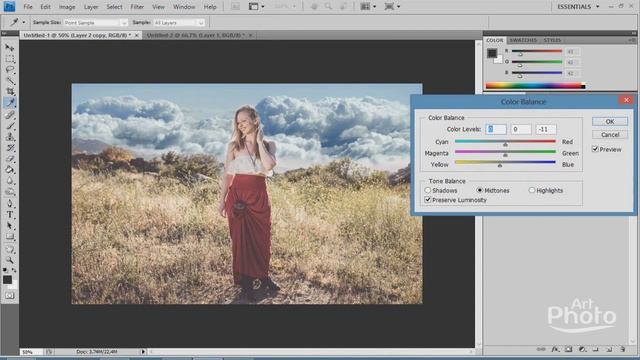Select the Magic Wand tool

coord(10,81)
